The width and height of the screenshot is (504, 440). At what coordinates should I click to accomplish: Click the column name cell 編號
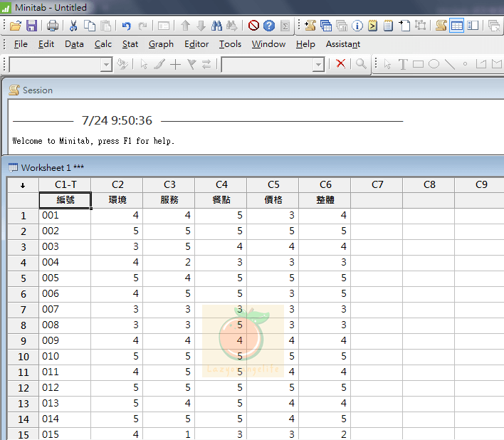coord(65,200)
